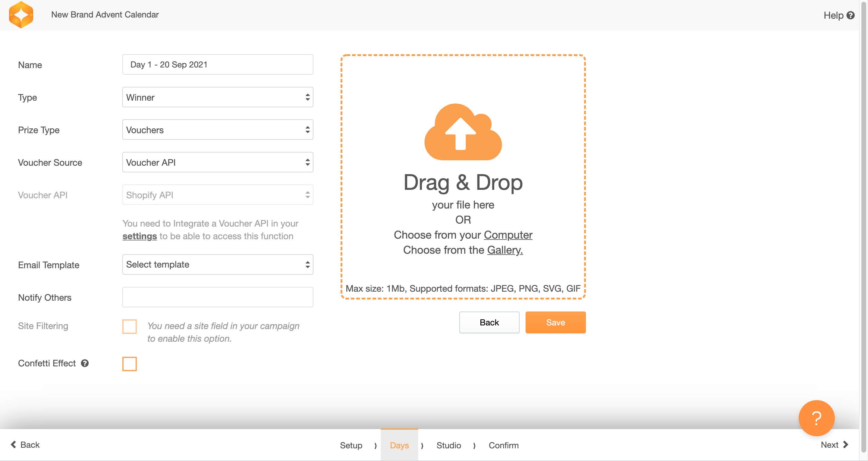Click the orange cloud upload icon
Image resolution: width=868 pixels, height=461 pixels.
point(463,132)
